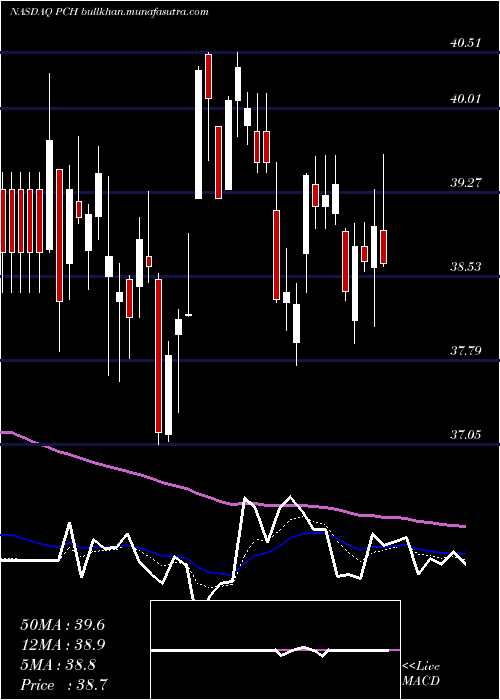Click the 40.01 price axis label
Viewport: 500px width, 700px height.
click(x=466, y=99)
